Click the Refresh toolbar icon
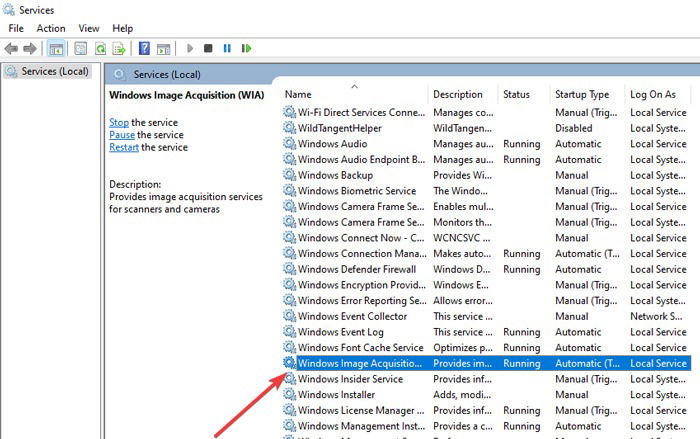This screenshot has height=439, width=700. click(x=100, y=48)
